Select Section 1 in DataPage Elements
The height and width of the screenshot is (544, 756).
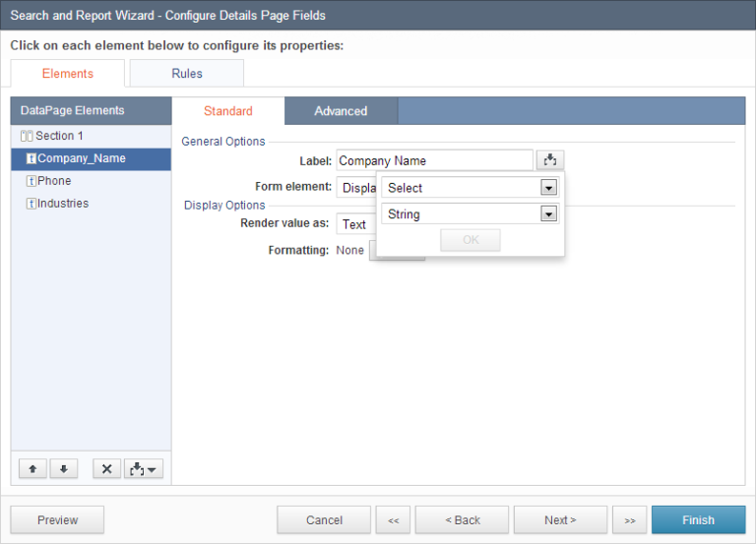(92, 136)
